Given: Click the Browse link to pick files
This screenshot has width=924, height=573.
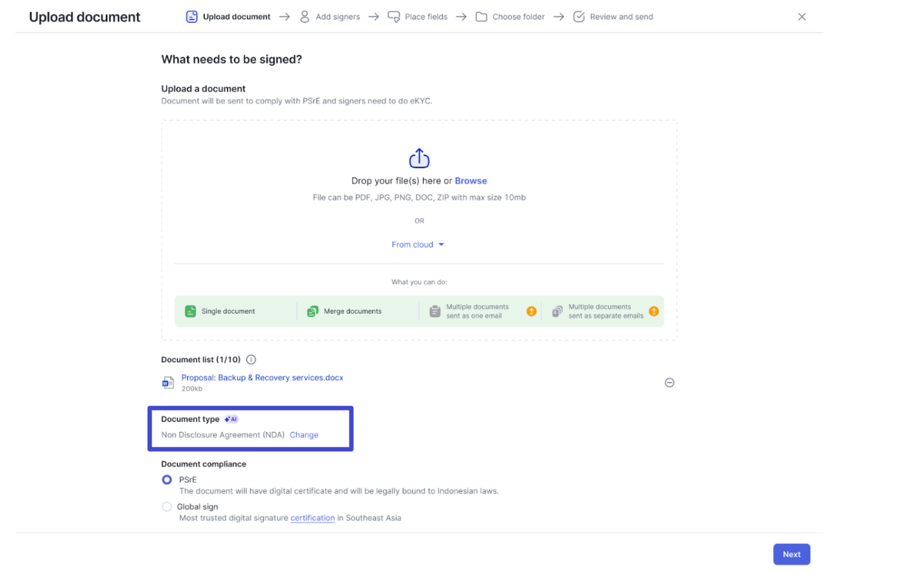Looking at the screenshot, I should [471, 181].
